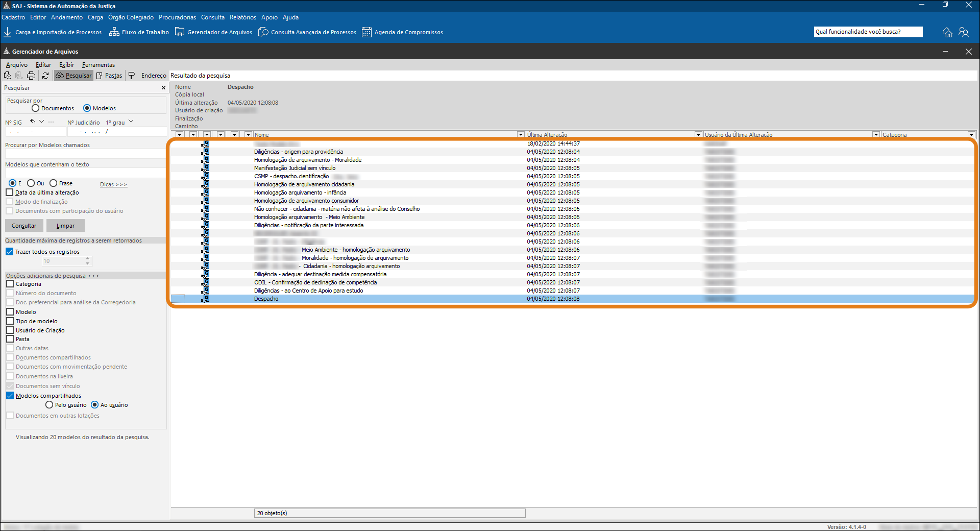This screenshot has height=531, width=980.
Task: Open Carga e Importação de Processos
Action: point(53,32)
